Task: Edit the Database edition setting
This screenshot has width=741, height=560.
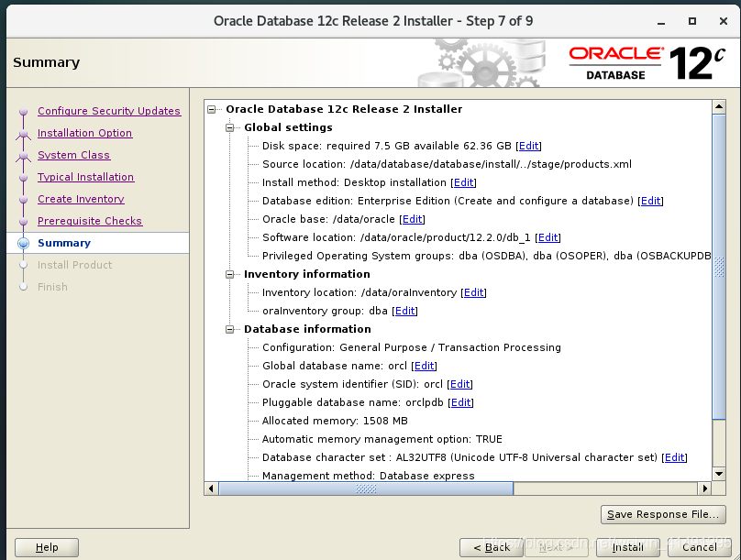Action: (650, 201)
